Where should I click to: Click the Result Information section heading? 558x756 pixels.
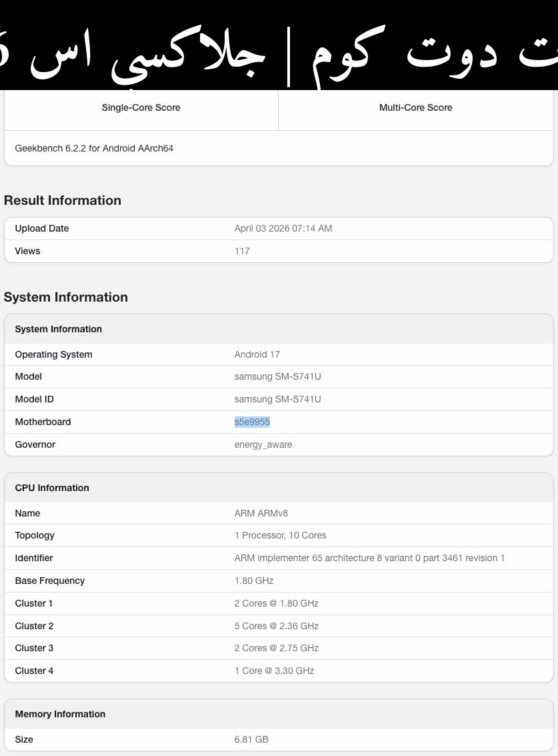63,200
